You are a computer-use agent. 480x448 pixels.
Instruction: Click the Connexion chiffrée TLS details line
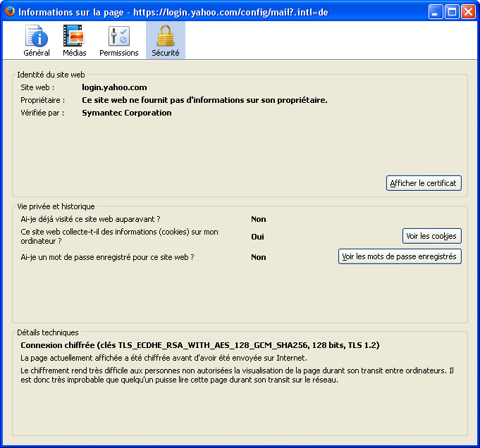coord(200,345)
